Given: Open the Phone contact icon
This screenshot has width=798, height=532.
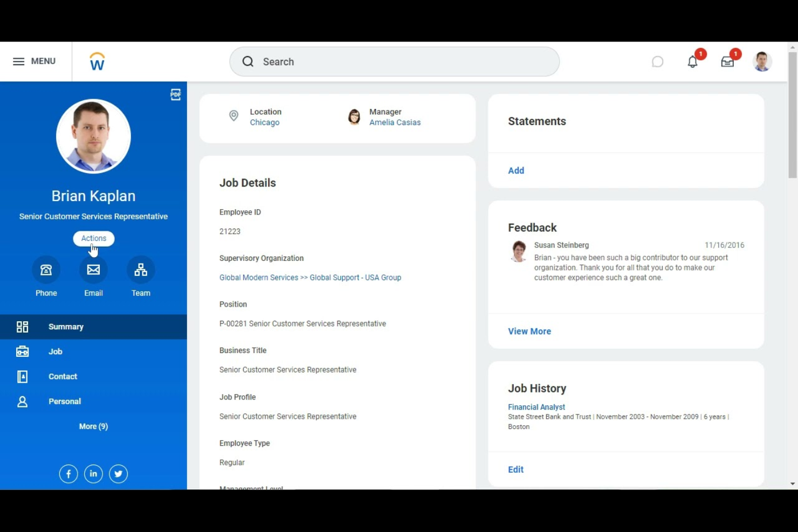Looking at the screenshot, I should pyautogui.click(x=46, y=270).
